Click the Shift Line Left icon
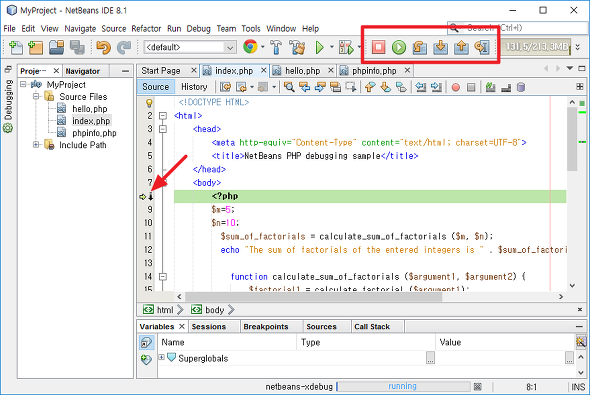 point(421,87)
